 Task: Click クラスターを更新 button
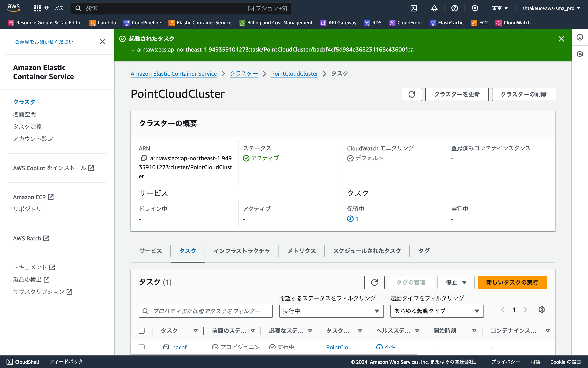tap(457, 94)
